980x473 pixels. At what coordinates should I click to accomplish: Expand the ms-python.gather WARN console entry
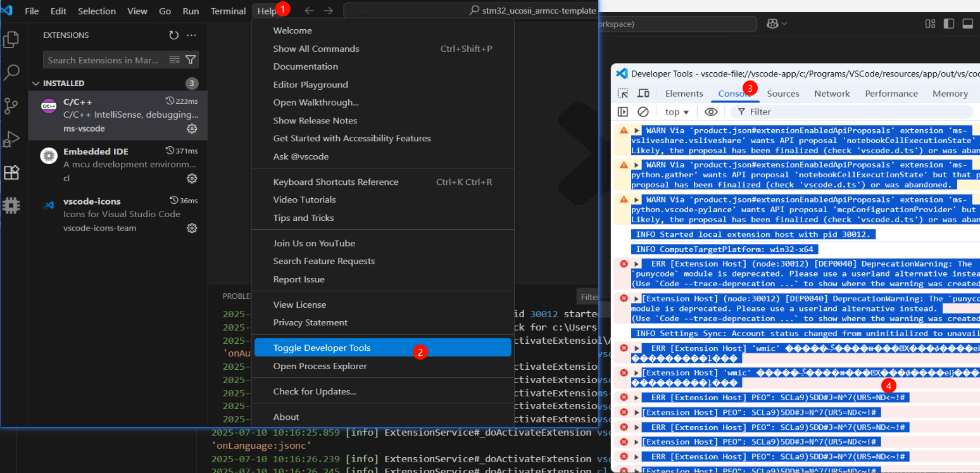coord(637,165)
